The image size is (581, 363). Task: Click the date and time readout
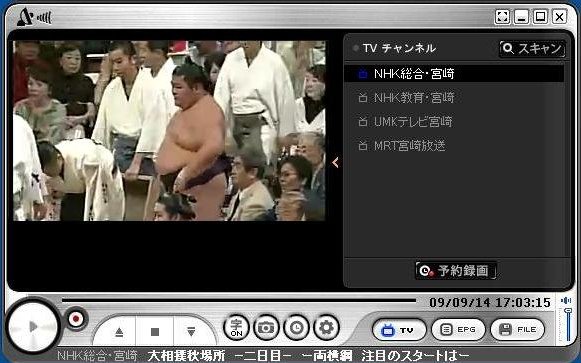[x=490, y=303]
